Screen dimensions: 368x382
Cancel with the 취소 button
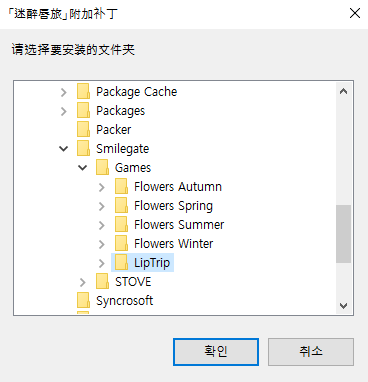pos(311,352)
